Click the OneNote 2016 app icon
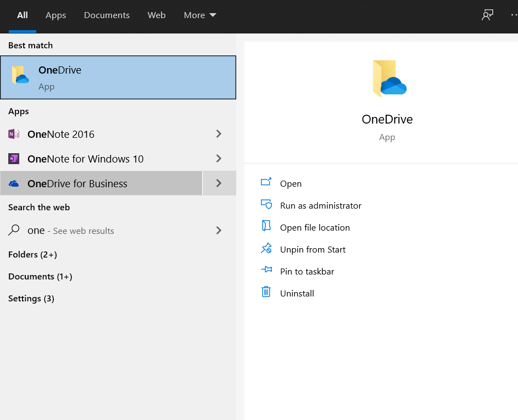 pos(14,134)
